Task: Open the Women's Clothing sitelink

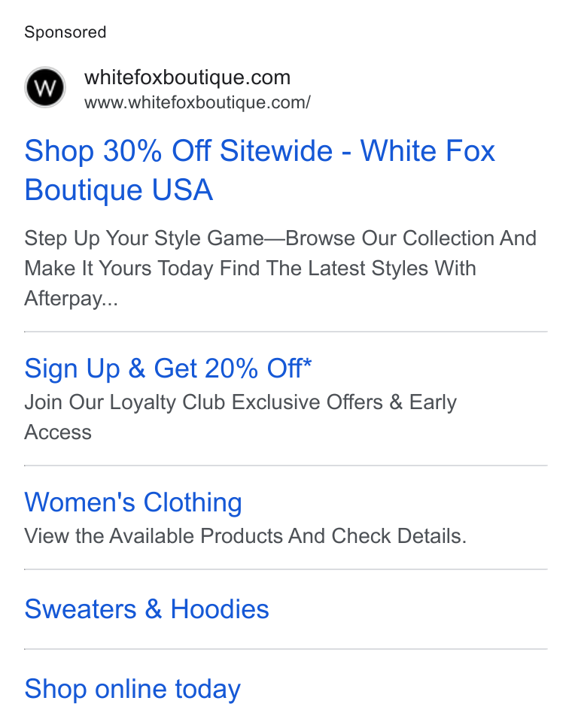Action: point(133,502)
